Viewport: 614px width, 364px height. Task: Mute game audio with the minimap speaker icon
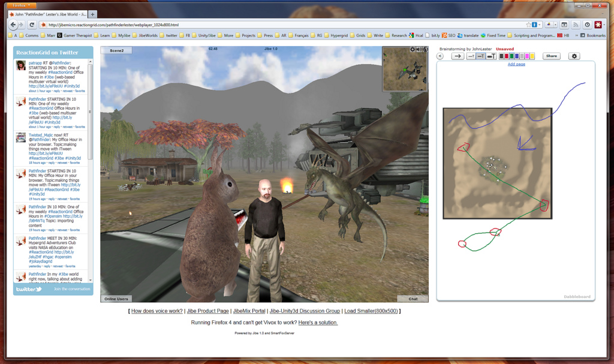[x=419, y=49]
